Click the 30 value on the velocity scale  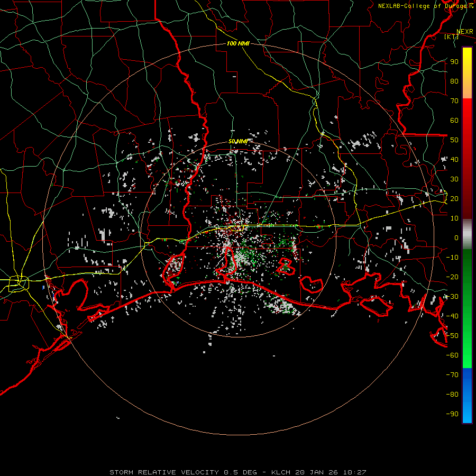coord(454,179)
